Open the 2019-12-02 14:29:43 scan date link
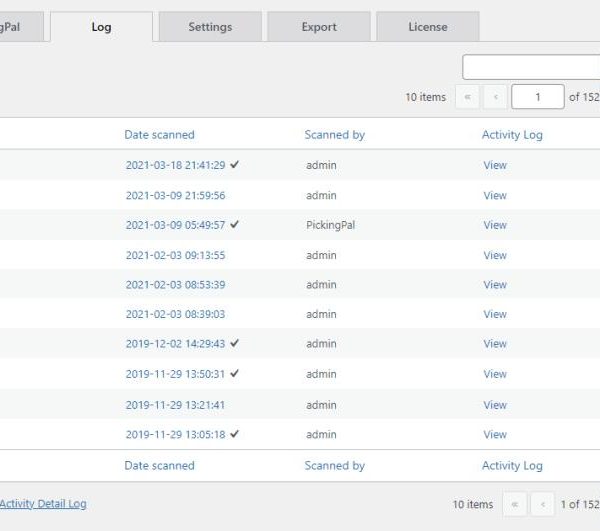Image resolution: width=600 pixels, height=531 pixels. [x=175, y=343]
